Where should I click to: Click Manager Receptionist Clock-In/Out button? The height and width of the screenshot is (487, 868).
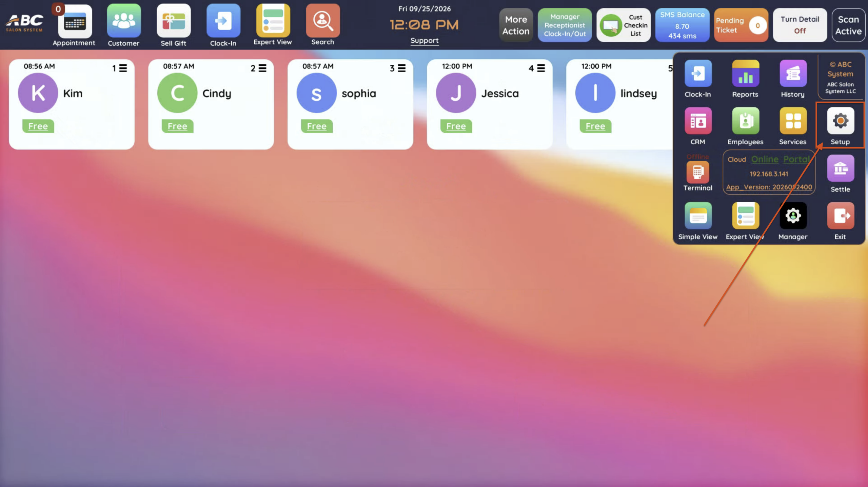pos(565,25)
